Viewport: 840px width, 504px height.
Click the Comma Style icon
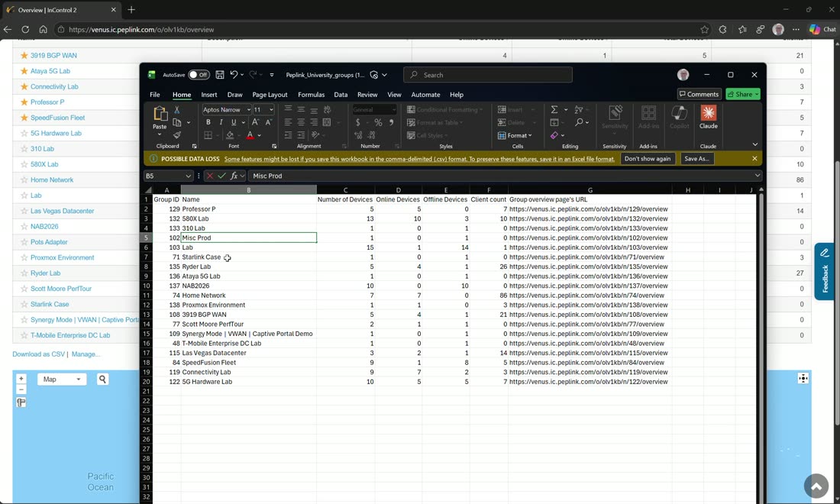point(392,122)
